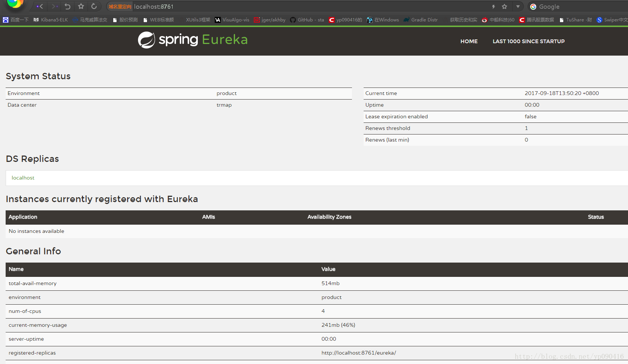Open the 马克威算法交 bookmark

89,20
